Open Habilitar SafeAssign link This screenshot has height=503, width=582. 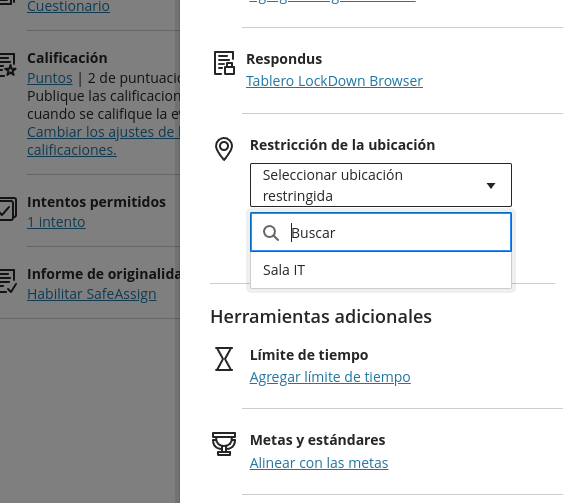pos(92,294)
